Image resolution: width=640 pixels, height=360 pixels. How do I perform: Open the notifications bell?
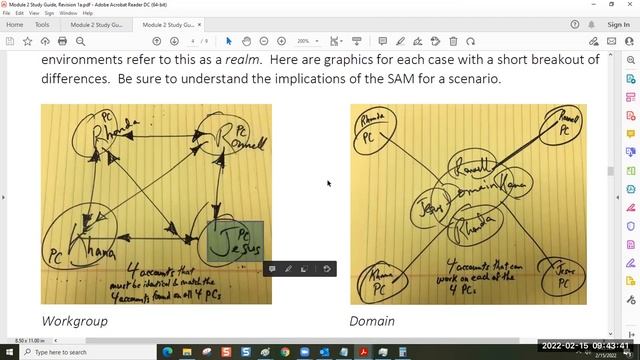pyautogui.click(x=591, y=24)
